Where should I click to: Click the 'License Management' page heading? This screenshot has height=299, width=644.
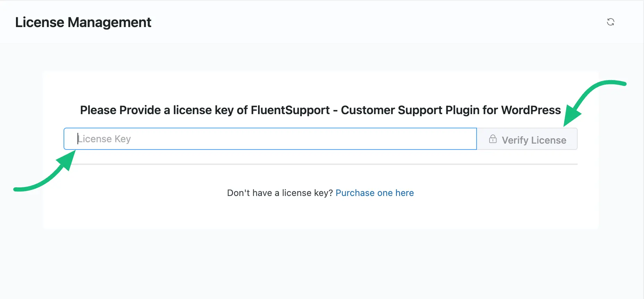point(83,23)
